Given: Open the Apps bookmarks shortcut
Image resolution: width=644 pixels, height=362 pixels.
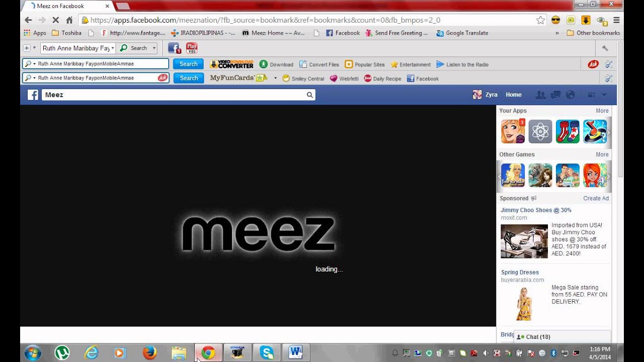Looking at the screenshot, I should [x=35, y=33].
